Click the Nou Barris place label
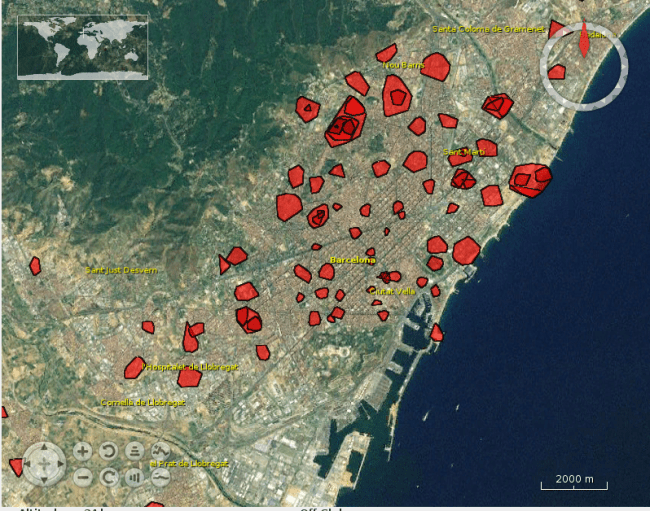The height and width of the screenshot is (511, 650). tap(403, 65)
